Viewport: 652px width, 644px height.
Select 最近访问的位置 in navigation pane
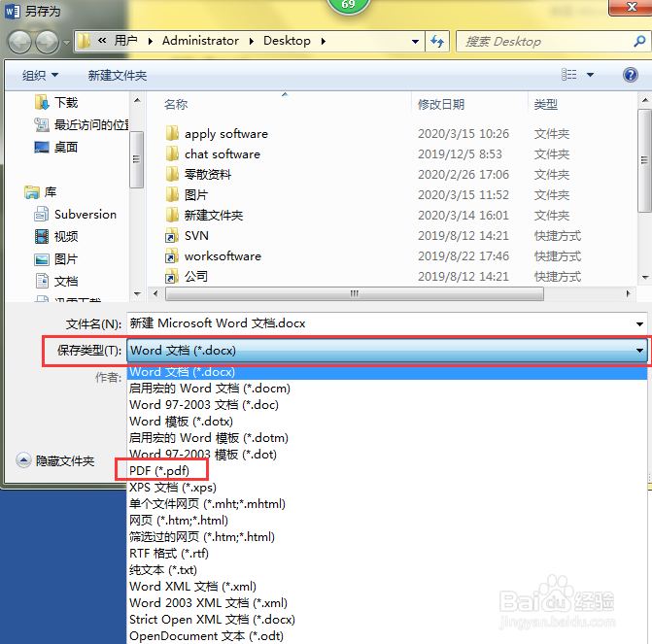[82, 124]
